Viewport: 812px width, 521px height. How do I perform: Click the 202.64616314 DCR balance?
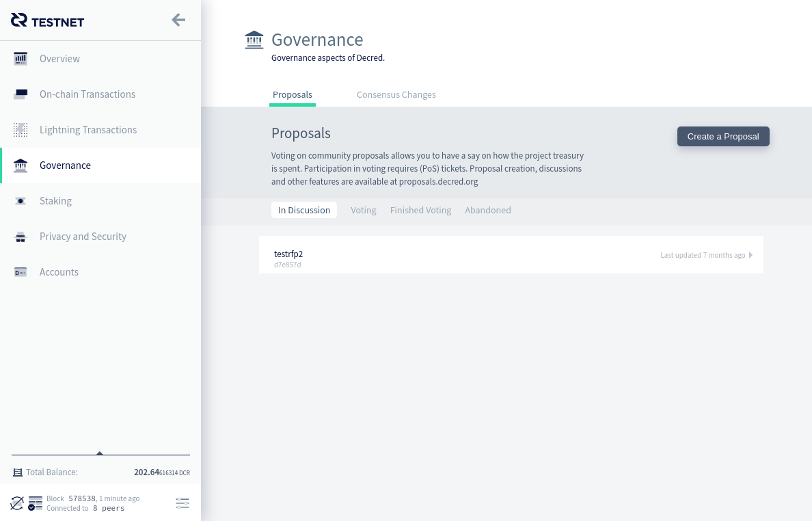(162, 472)
